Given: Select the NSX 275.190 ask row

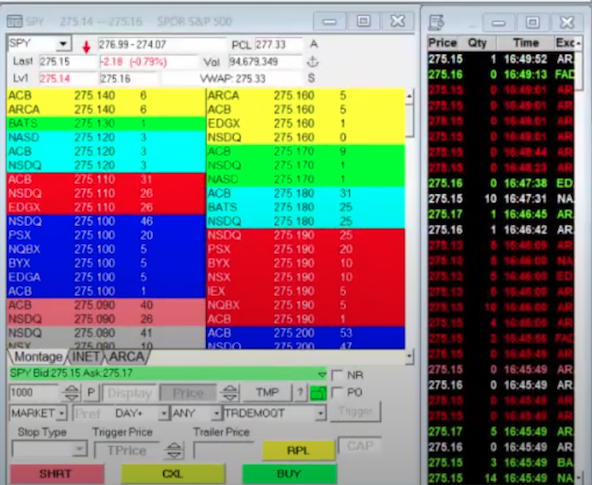Looking at the screenshot, I should 305,277.
